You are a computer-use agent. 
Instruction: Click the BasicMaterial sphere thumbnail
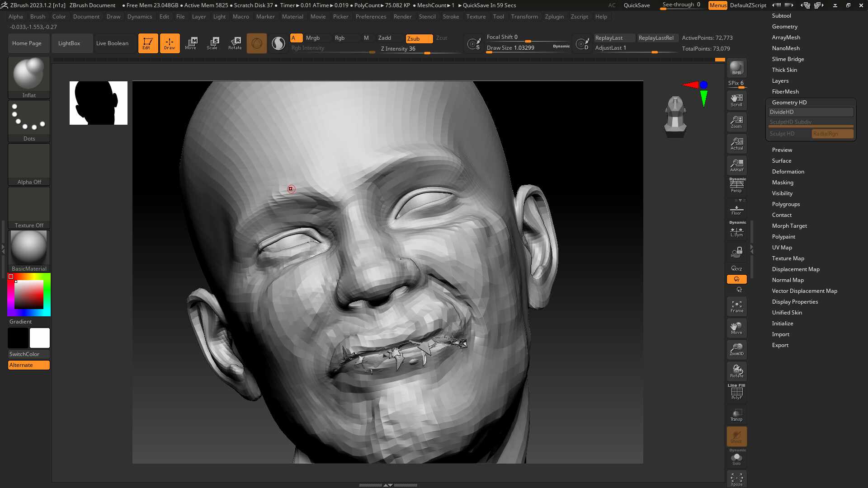tap(29, 251)
